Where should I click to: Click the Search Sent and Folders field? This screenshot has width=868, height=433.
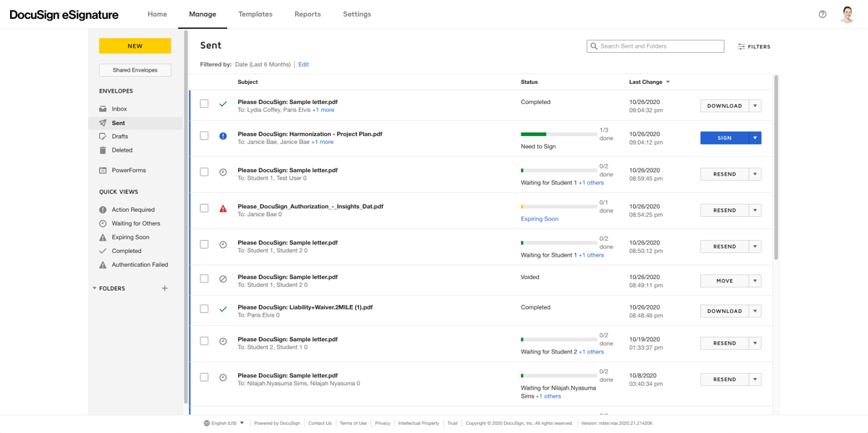pos(655,46)
